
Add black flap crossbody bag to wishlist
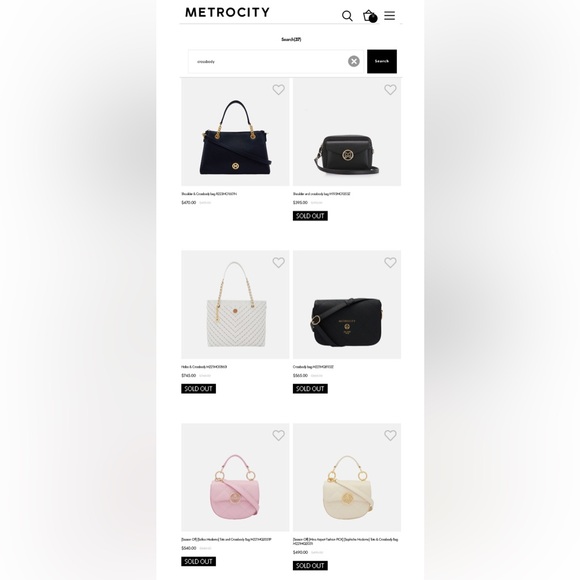[390, 263]
